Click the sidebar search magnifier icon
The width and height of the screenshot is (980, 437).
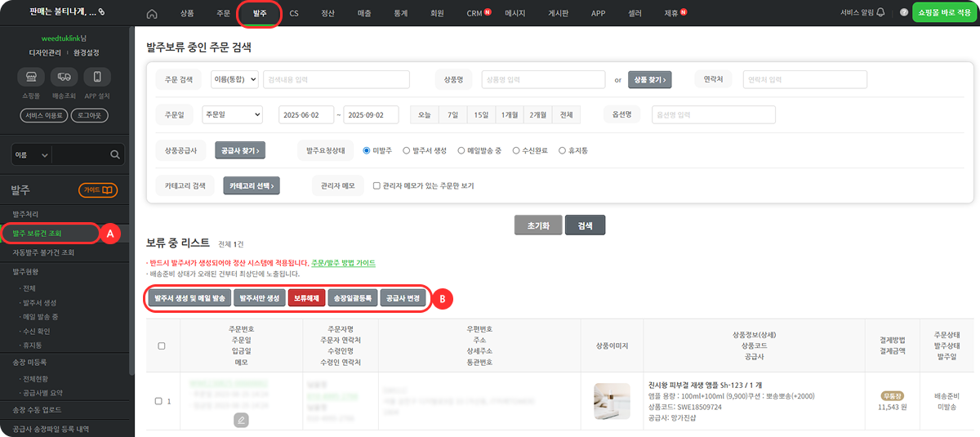click(x=114, y=154)
